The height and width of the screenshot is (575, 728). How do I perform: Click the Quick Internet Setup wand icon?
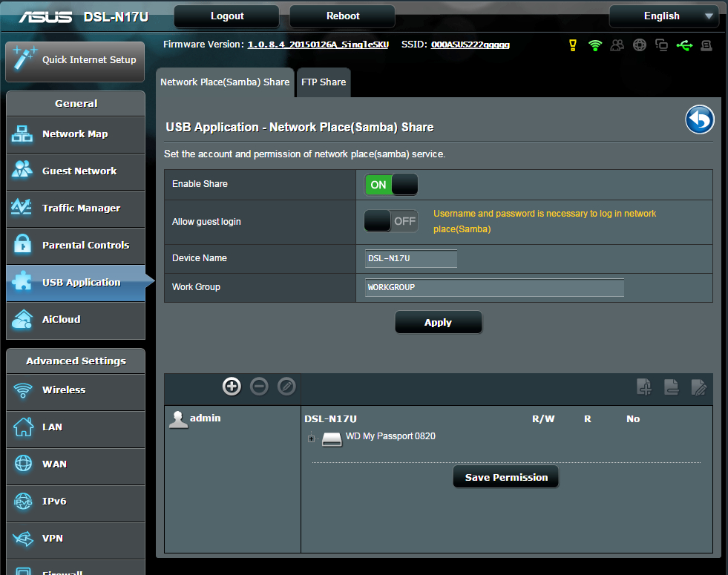point(24,59)
